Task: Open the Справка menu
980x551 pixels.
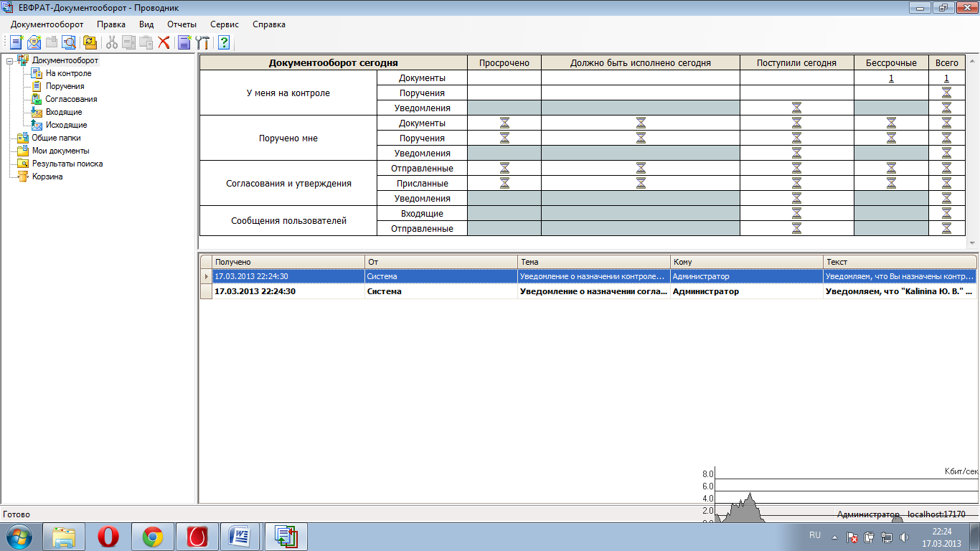Action: 269,24
